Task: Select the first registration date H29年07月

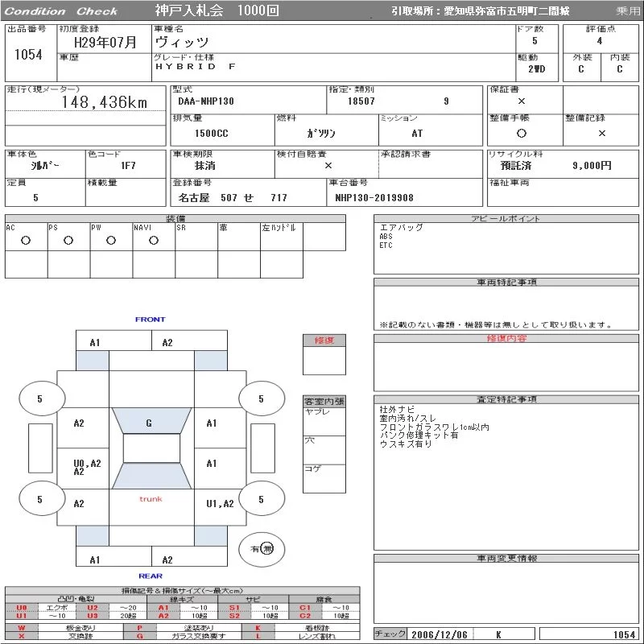Action: 105,42
